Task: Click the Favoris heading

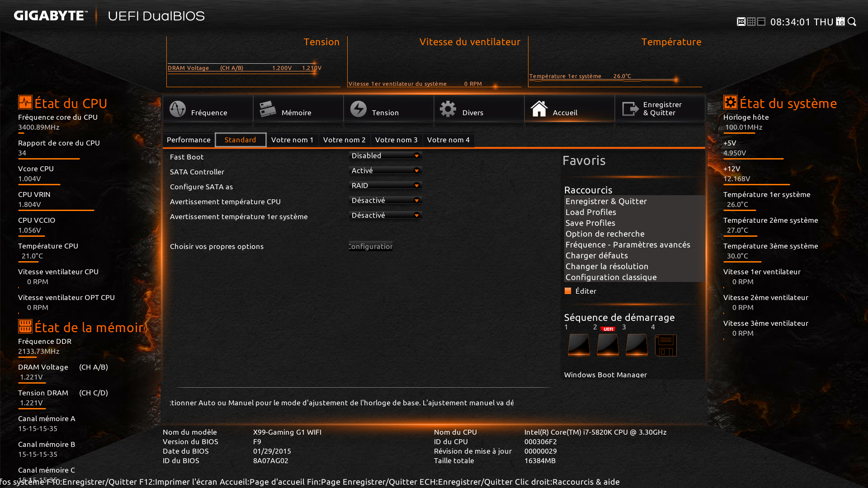Action: pyautogui.click(x=584, y=160)
